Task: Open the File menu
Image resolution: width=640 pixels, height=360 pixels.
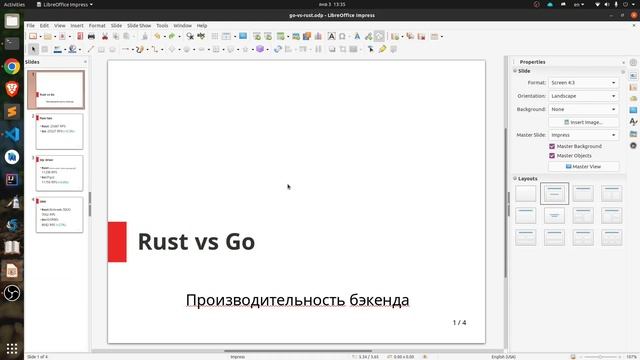Action: [31, 25]
